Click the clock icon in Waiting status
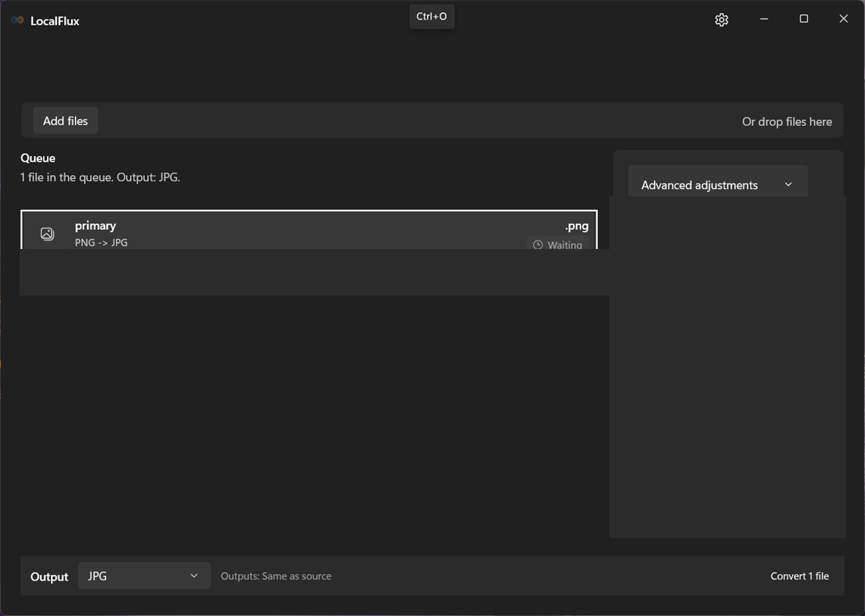The image size is (865, 616). click(538, 244)
